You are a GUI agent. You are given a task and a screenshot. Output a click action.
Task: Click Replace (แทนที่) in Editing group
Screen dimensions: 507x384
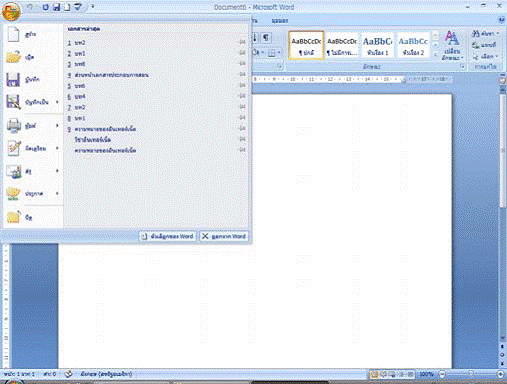484,45
